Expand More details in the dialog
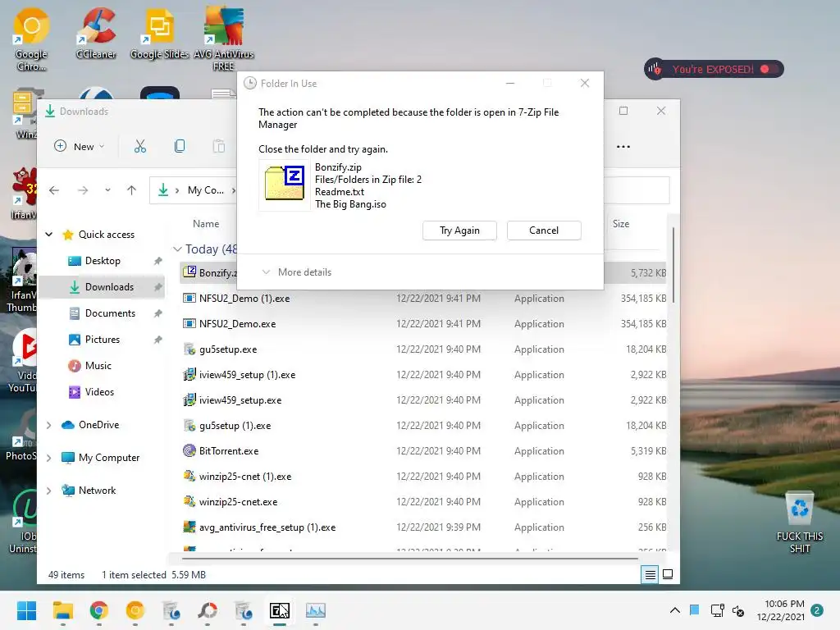840x630 pixels. point(296,272)
